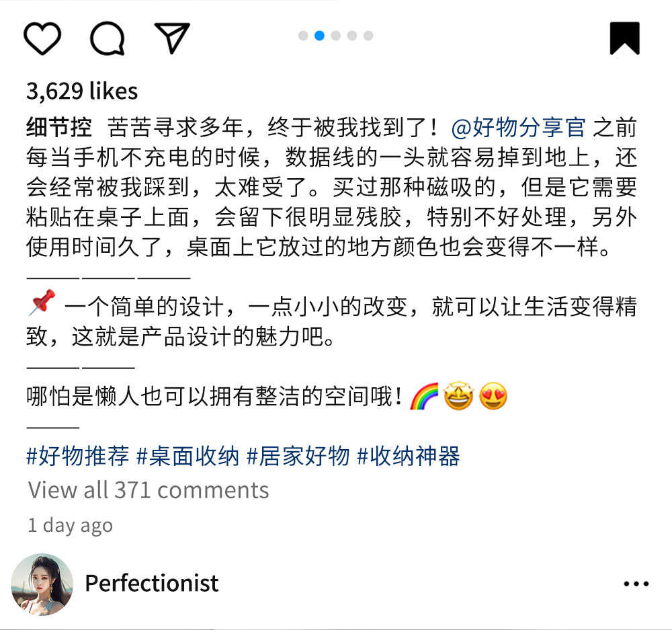Jump to third carousel image dot
672x630 pixels.
point(335,36)
